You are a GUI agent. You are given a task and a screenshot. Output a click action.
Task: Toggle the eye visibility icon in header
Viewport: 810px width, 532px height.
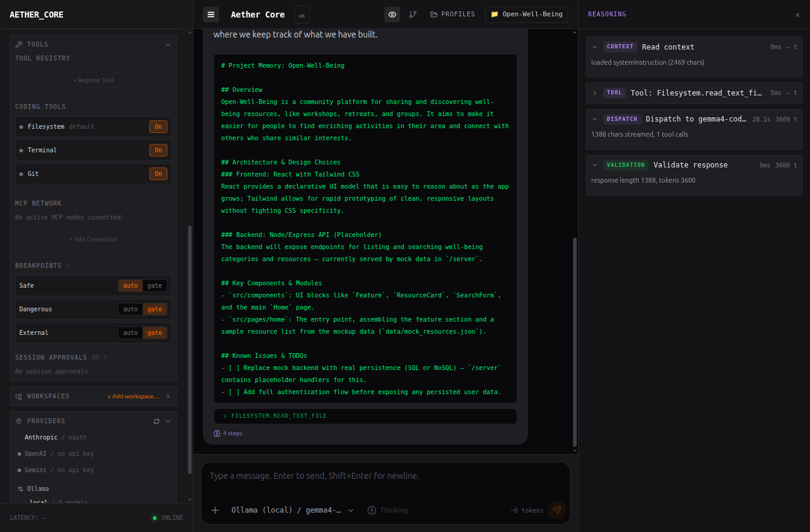(392, 15)
